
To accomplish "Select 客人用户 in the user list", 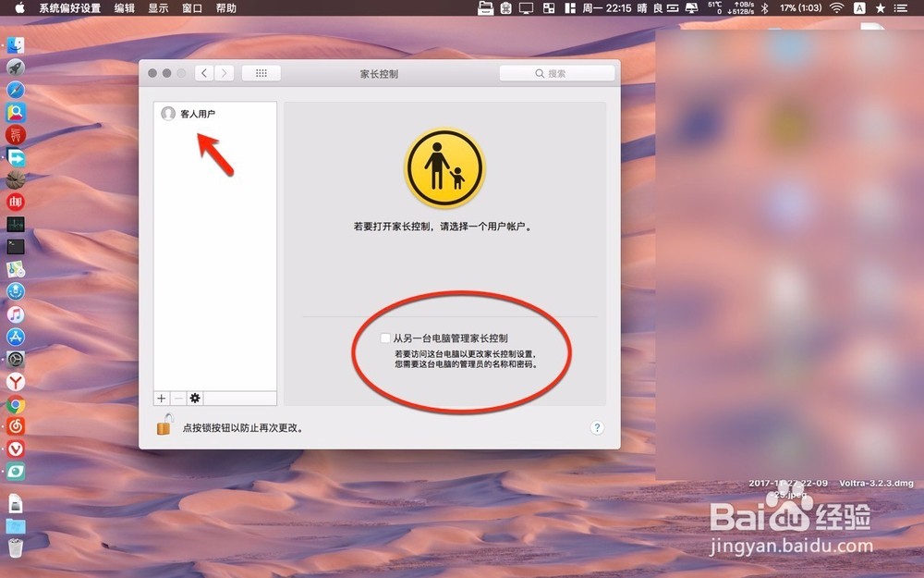I will click(x=215, y=113).
